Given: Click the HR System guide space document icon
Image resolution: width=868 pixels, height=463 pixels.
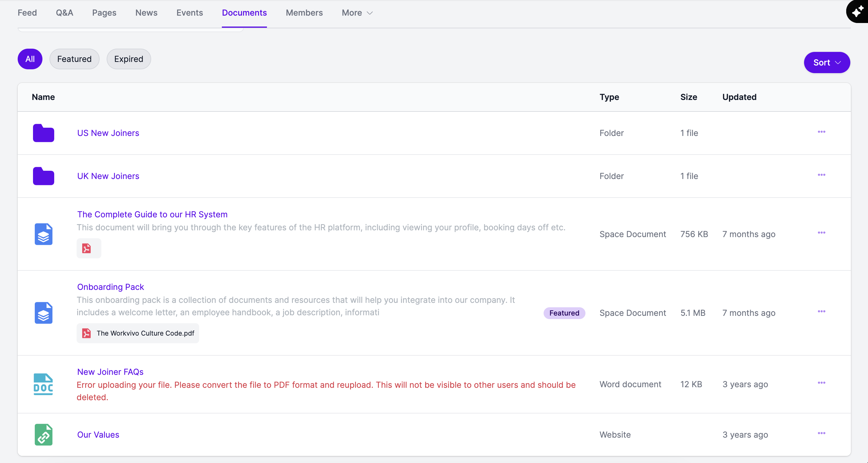Looking at the screenshot, I should coord(44,234).
